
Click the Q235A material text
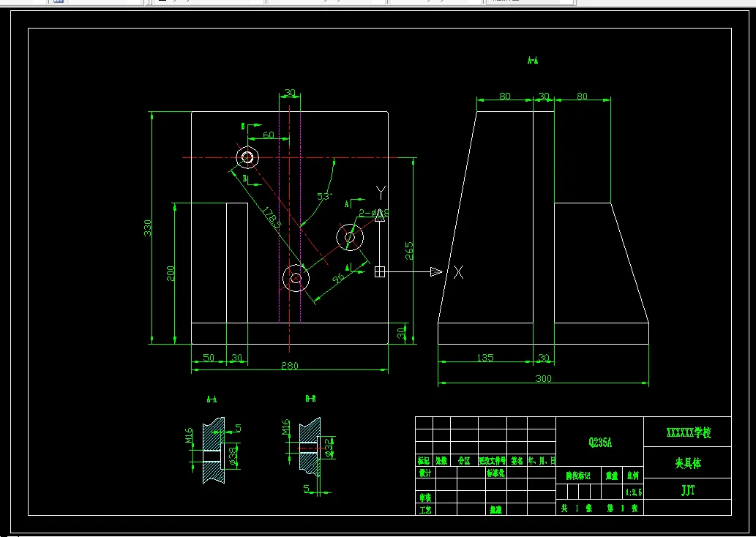(x=600, y=443)
